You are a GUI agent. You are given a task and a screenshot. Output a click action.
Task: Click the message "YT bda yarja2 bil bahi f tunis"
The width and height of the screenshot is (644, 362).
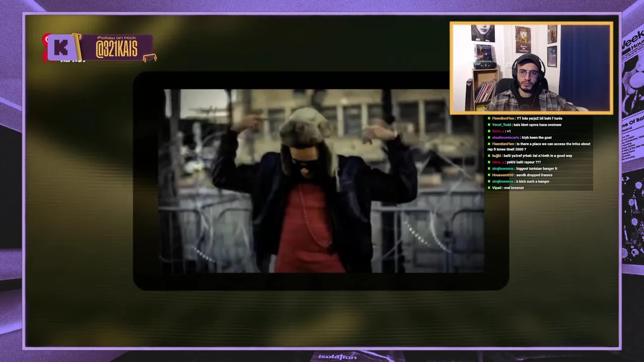(x=539, y=118)
